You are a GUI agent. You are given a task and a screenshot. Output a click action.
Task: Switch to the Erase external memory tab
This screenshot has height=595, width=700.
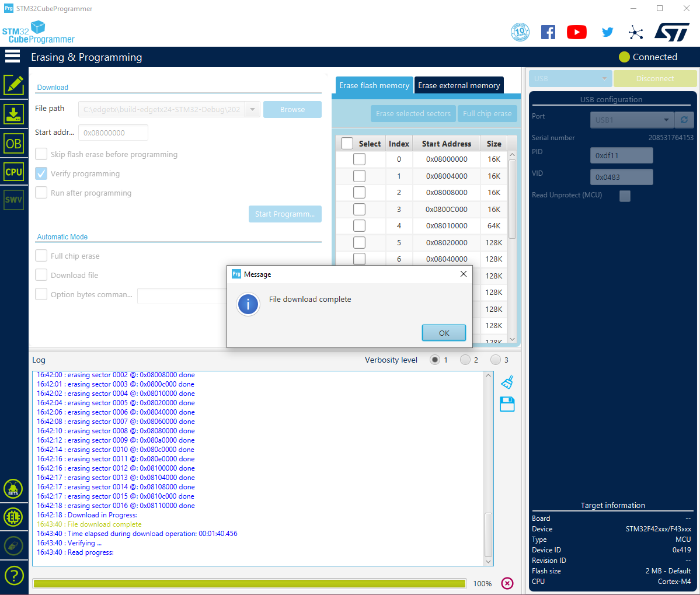[459, 85]
